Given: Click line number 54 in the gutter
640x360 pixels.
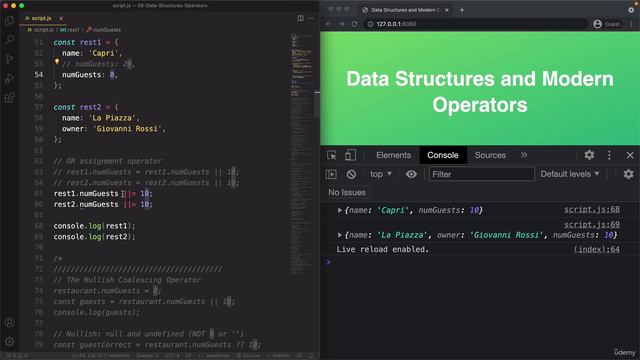Looking at the screenshot, I should click(39, 75).
